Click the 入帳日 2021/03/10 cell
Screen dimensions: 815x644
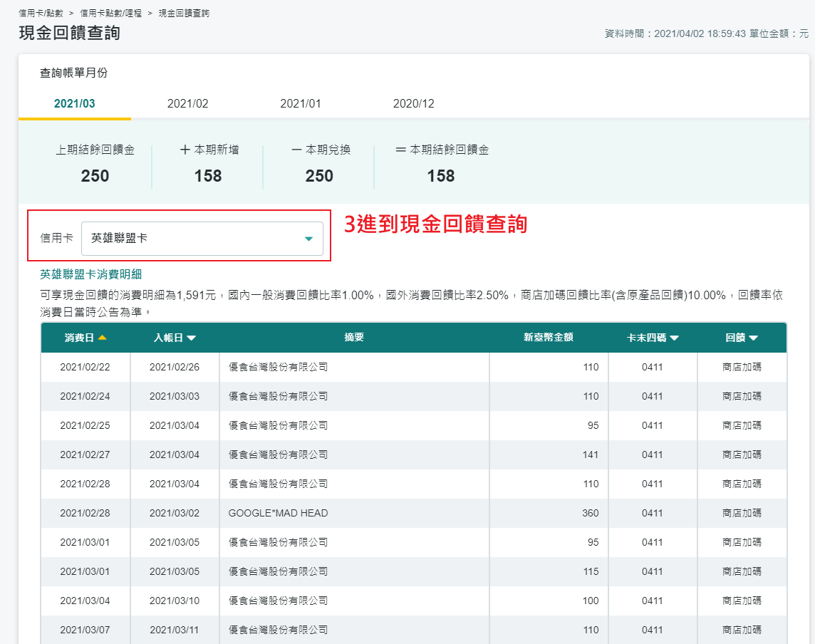[x=175, y=601]
